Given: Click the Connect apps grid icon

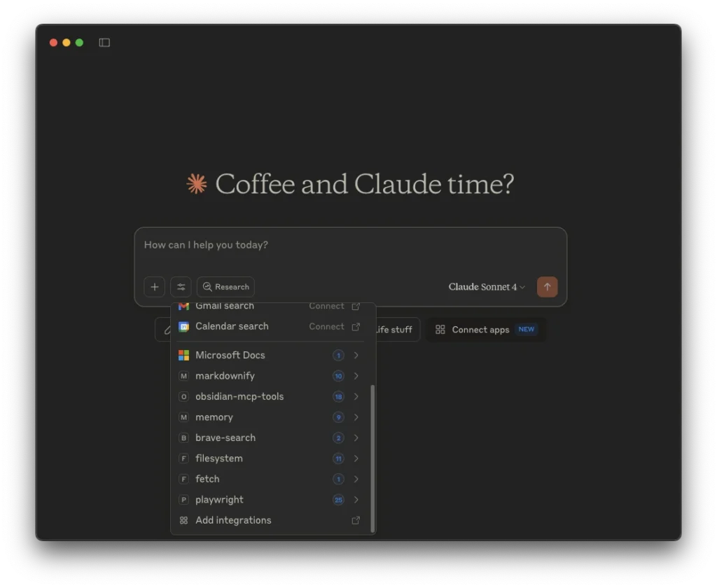Looking at the screenshot, I should tap(440, 330).
